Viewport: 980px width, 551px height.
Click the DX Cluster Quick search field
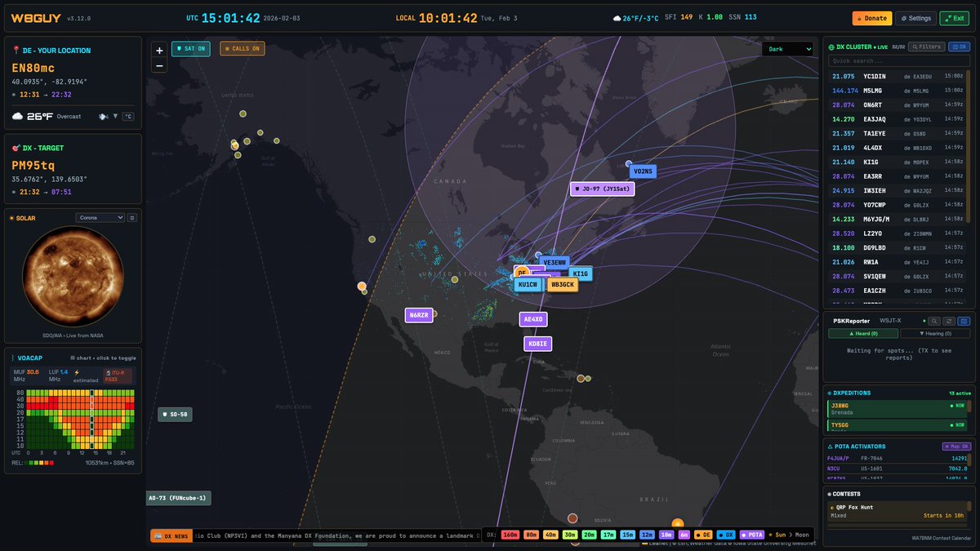899,61
